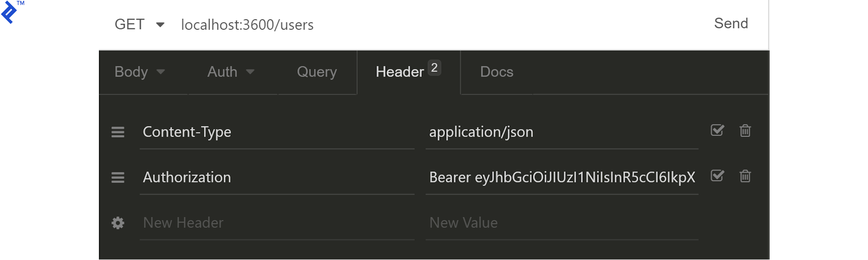Disable the Content-Type header checkbox
The height and width of the screenshot is (260, 868).
(x=717, y=130)
